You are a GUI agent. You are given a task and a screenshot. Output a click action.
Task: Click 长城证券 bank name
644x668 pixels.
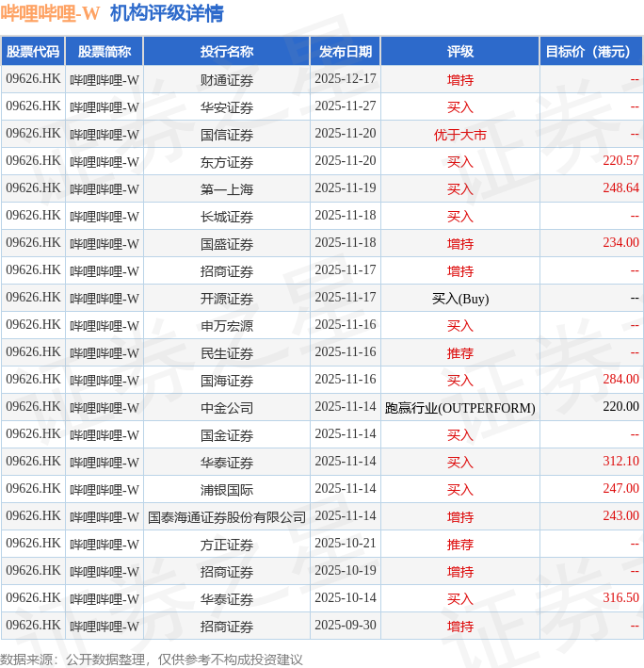[x=227, y=217]
